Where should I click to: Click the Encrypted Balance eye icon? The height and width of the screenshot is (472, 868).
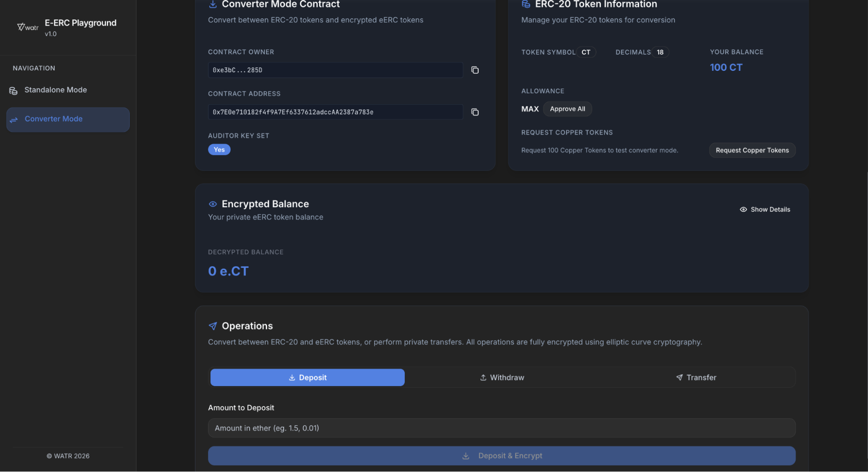[213, 204]
